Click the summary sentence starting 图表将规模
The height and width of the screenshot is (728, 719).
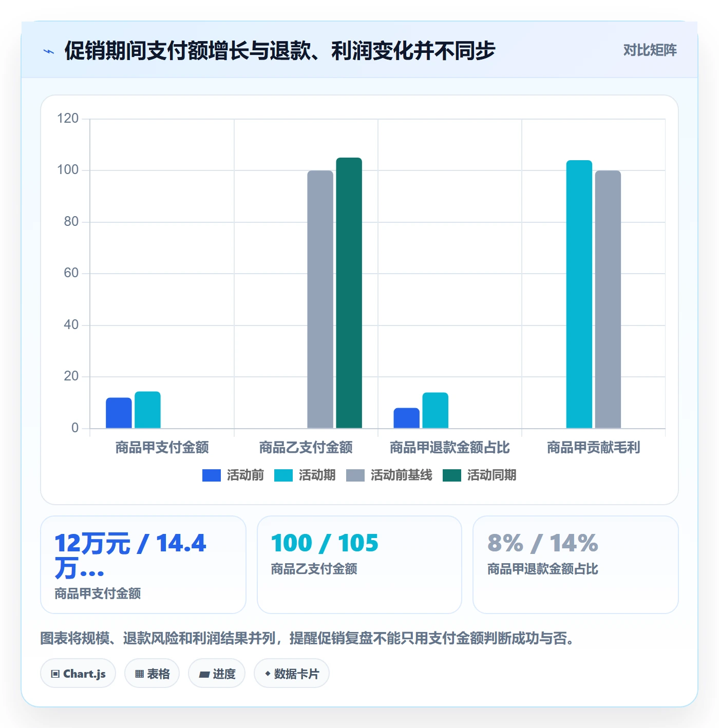[307, 638]
